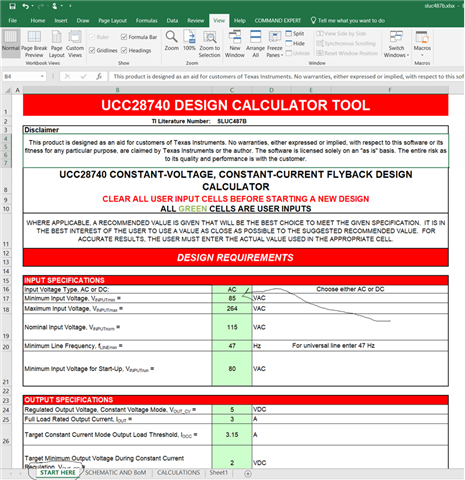Select the start-up voltage cell 80
This screenshot has height=480, width=465.
point(232,369)
